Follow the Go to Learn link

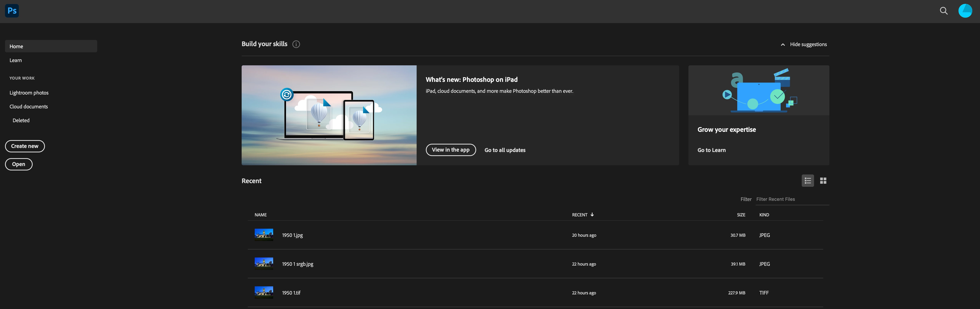coord(711,150)
